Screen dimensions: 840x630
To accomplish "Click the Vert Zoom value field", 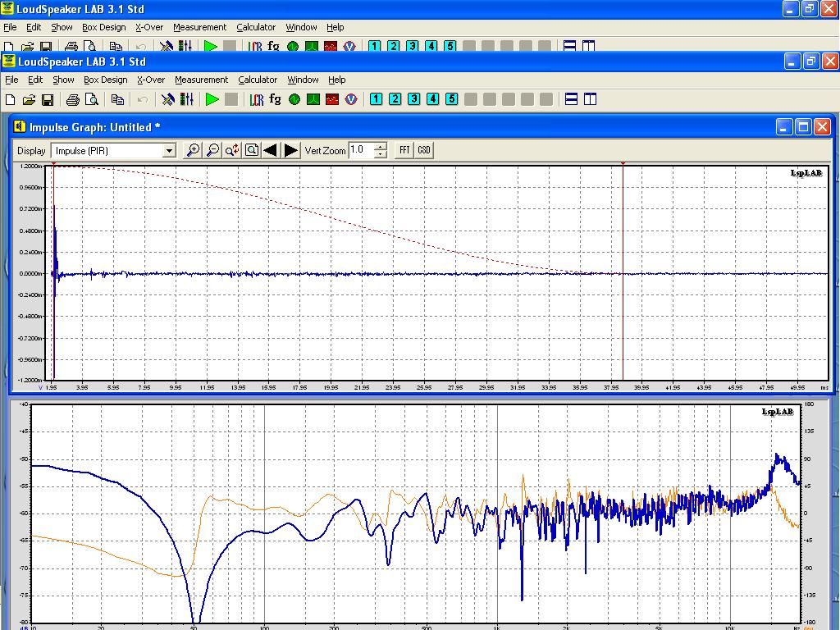I will pyautogui.click(x=362, y=151).
